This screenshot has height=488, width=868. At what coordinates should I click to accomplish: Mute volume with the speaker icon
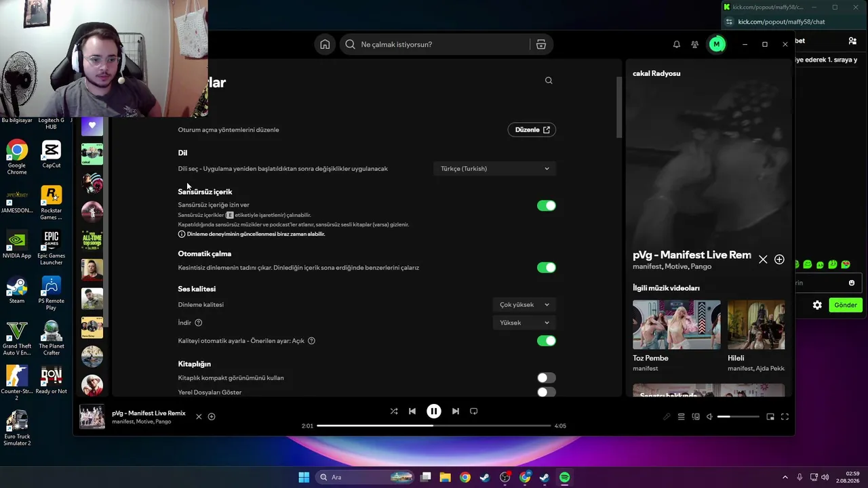click(709, 417)
